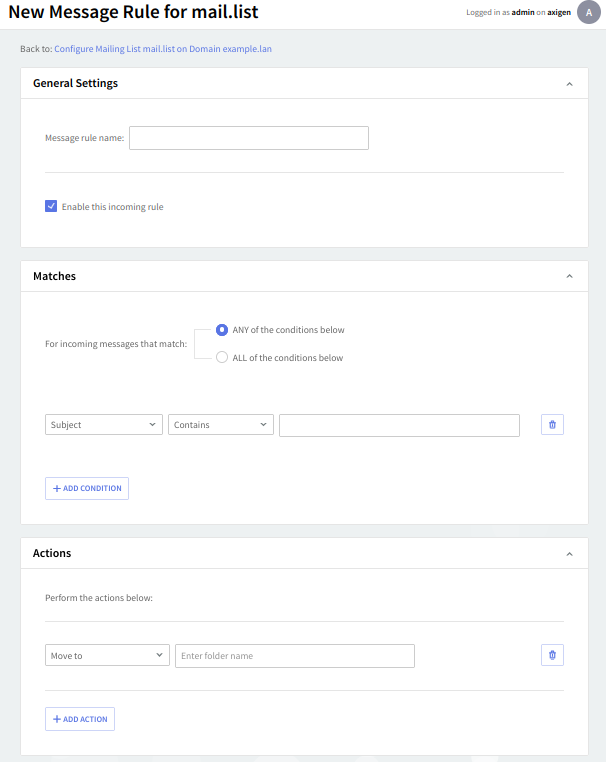606x762 pixels.
Task: Select ANY of the conditions below
Action: click(x=222, y=330)
